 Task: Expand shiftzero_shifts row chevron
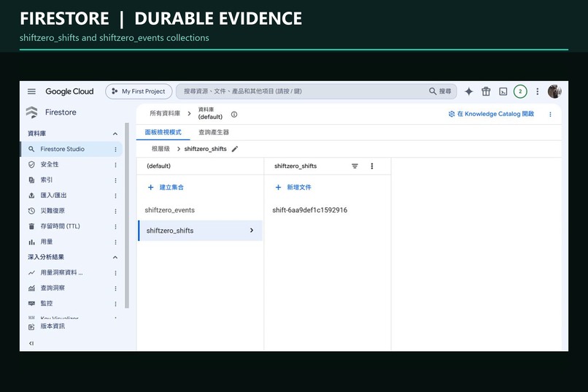tap(252, 231)
